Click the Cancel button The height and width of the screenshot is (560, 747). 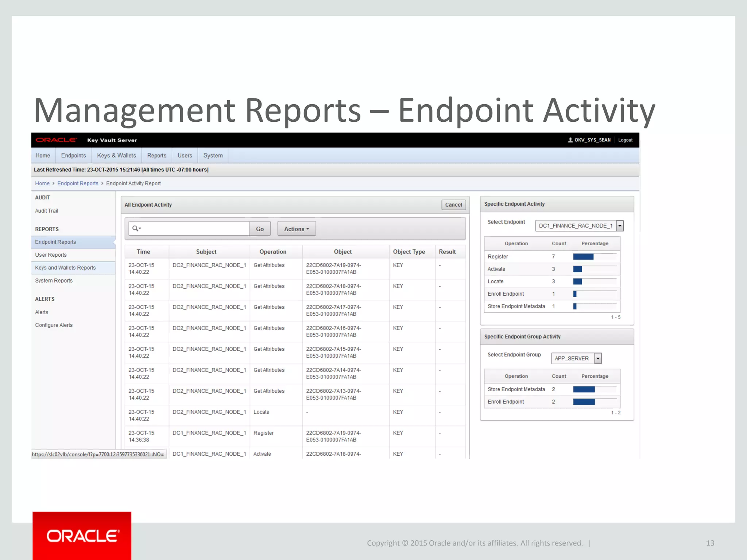coord(453,205)
